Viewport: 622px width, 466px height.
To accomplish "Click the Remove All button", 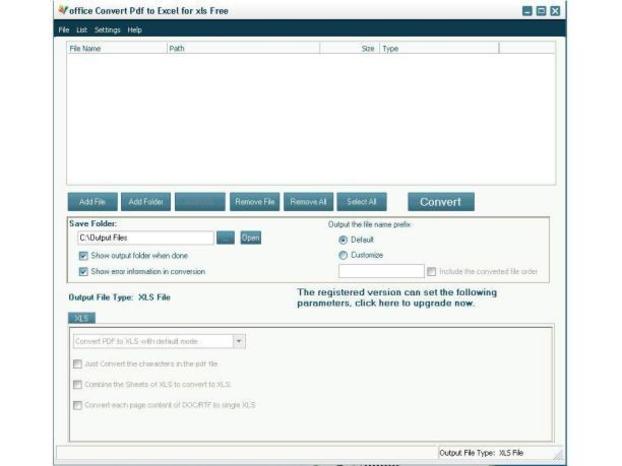I will pos(308,202).
